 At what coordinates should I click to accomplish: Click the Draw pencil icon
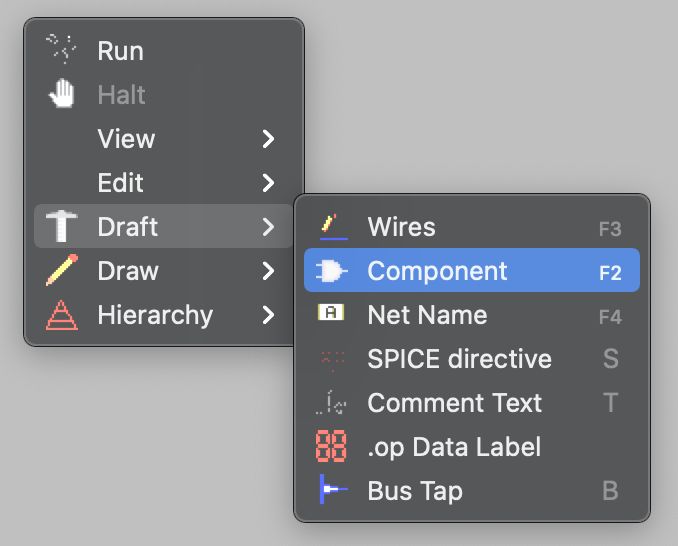tap(62, 271)
